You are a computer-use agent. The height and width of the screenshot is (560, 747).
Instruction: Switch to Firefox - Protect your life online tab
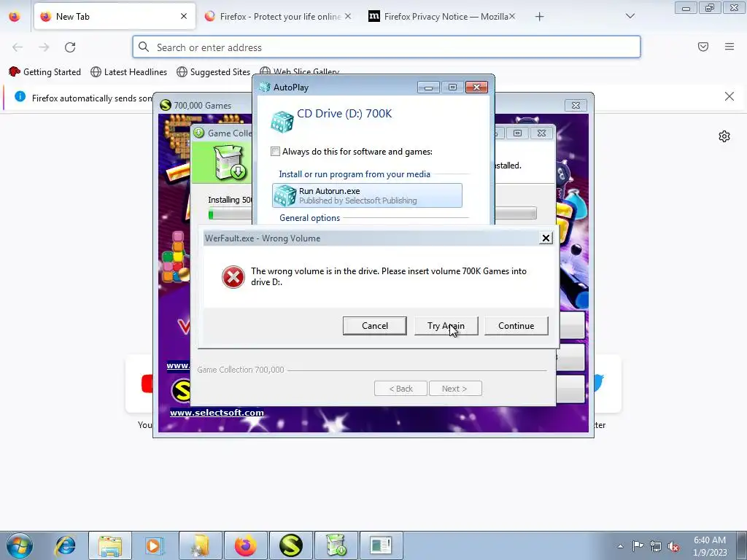tap(278, 17)
